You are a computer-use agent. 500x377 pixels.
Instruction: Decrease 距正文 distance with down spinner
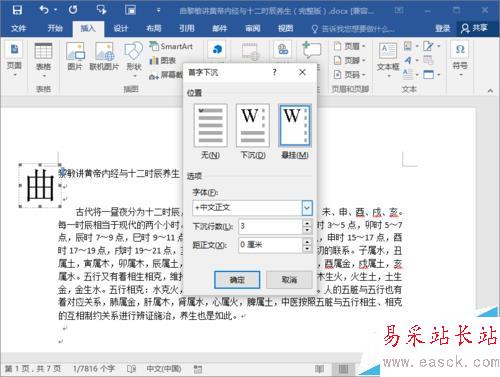point(307,249)
